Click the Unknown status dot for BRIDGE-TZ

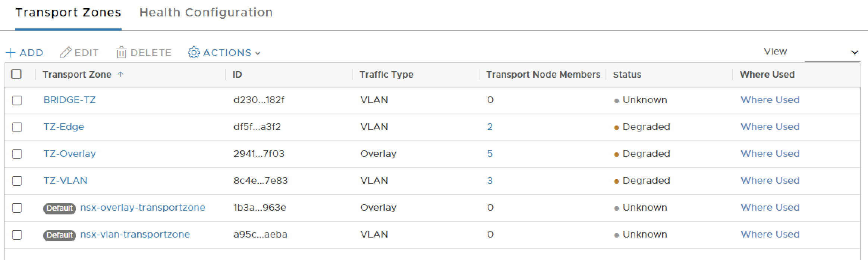pos(616,101)
